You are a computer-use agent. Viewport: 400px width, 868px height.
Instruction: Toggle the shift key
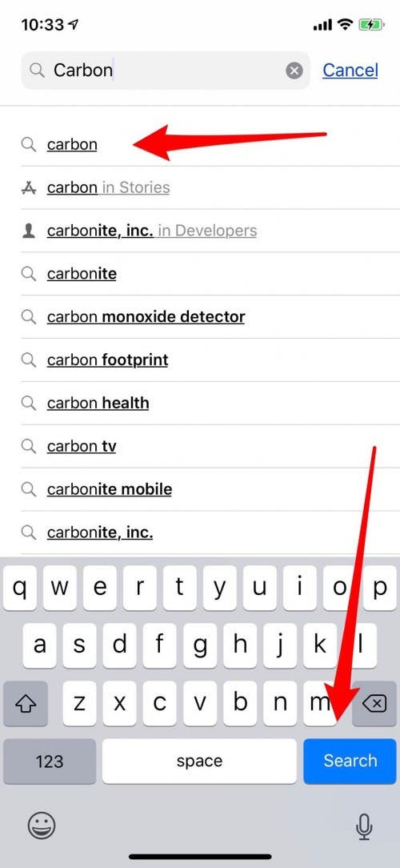pos(26,704)
